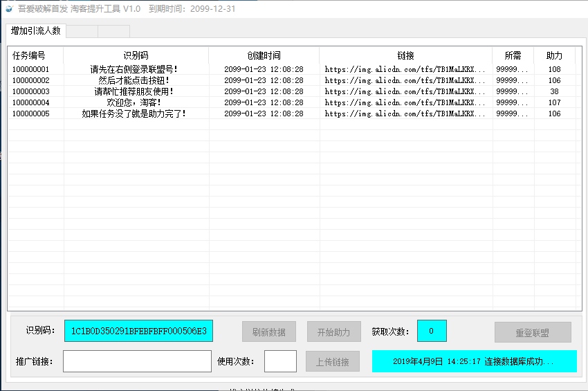588x391 pixels.
Task: Click the 获取次数 value box
Action: tap(432, 331)
